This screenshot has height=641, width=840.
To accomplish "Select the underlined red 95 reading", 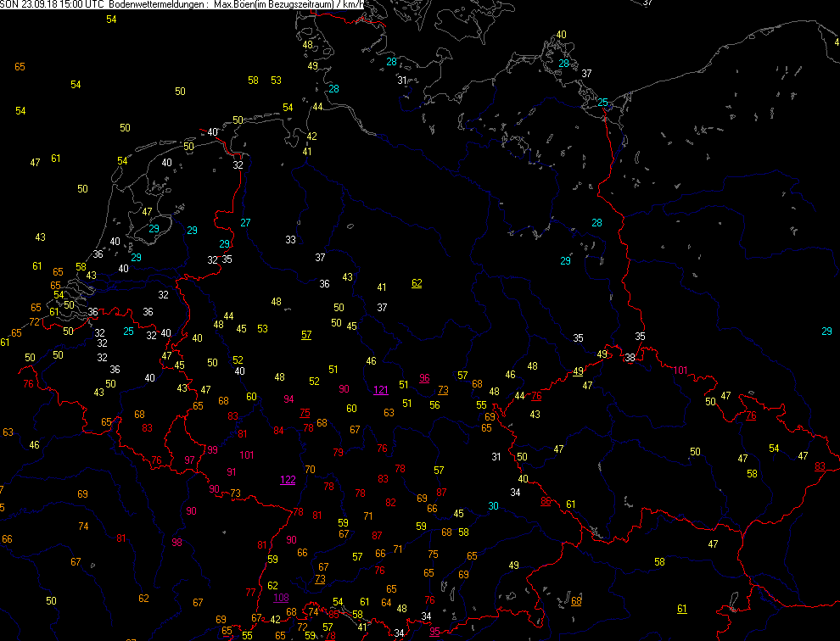I will click(435, 632).
